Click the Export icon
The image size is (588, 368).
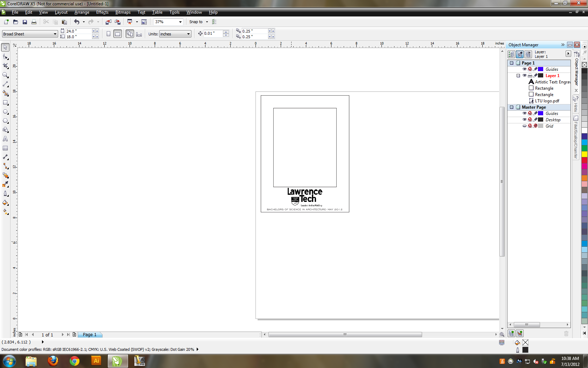pos(118,22)
